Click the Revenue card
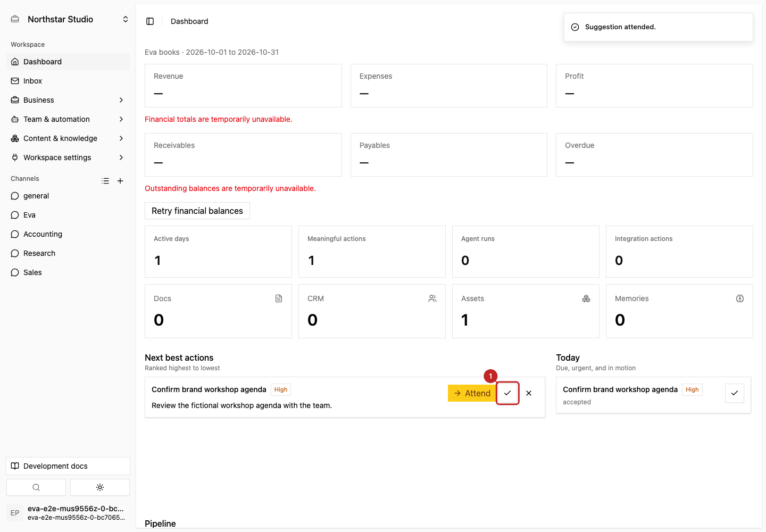This screenshot has height=532, width=766. point(243,86)
